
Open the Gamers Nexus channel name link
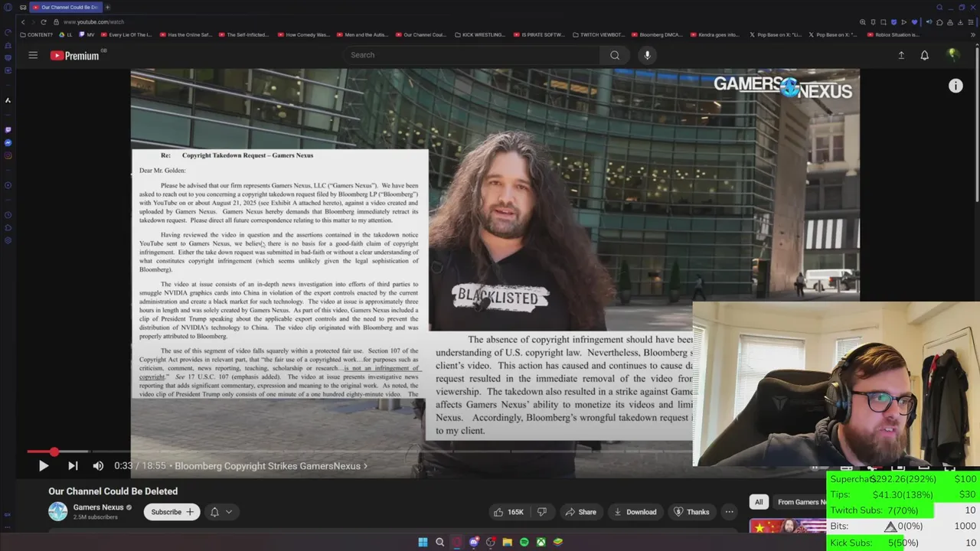[x=98, y=507]
